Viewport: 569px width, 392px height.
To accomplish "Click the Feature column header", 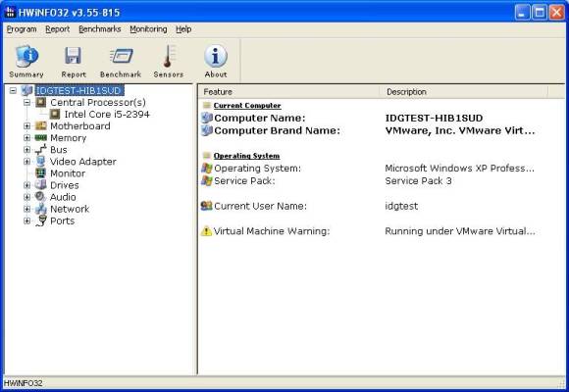I will pyautogui.click(x=288, y=92).
